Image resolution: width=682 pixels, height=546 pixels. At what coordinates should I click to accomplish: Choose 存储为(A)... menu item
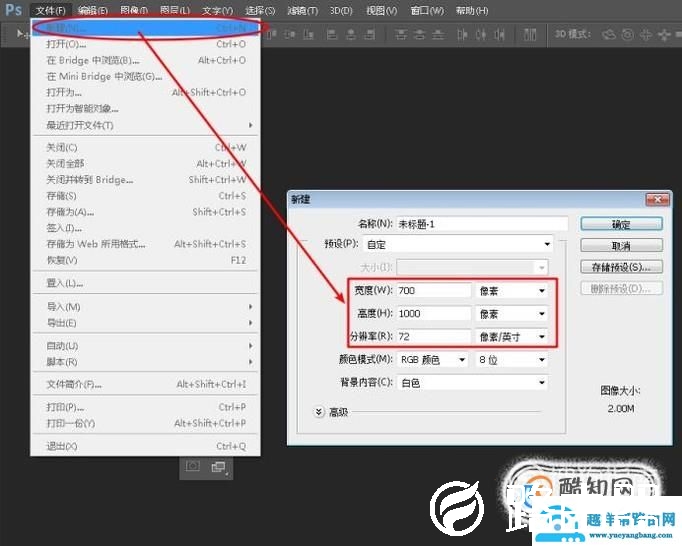point(145,212)
